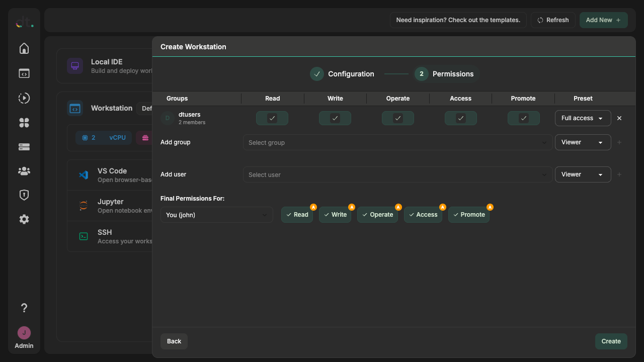The image size is (644, 362).
Task: Select the Local IDE option
Action: [x=107, y=65]
